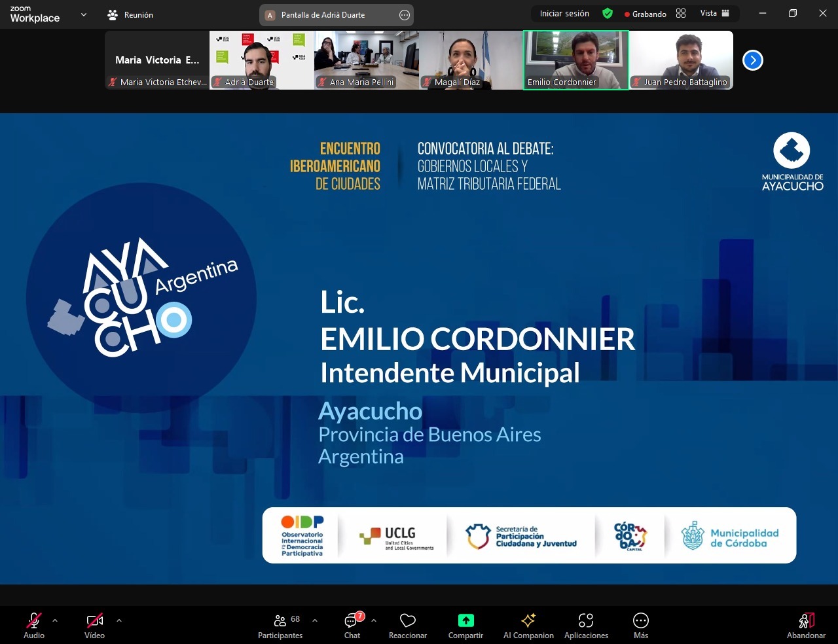Open the Vista layout menu
838x644 pixels.
coord(714,14)
